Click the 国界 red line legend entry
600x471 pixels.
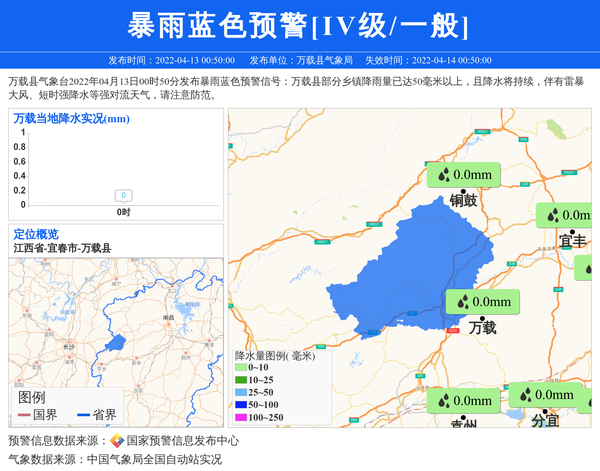click(x=37, y=415)
